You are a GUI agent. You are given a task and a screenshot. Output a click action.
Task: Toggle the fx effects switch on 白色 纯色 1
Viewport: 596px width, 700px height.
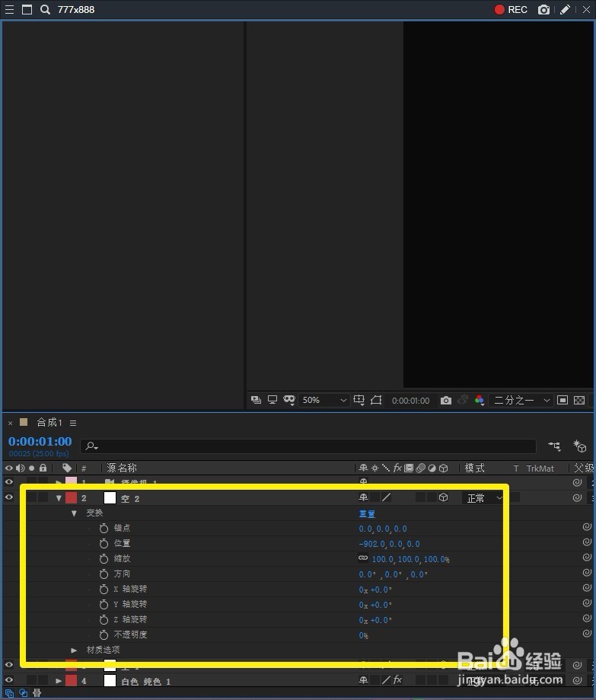(x=397, y=680)
